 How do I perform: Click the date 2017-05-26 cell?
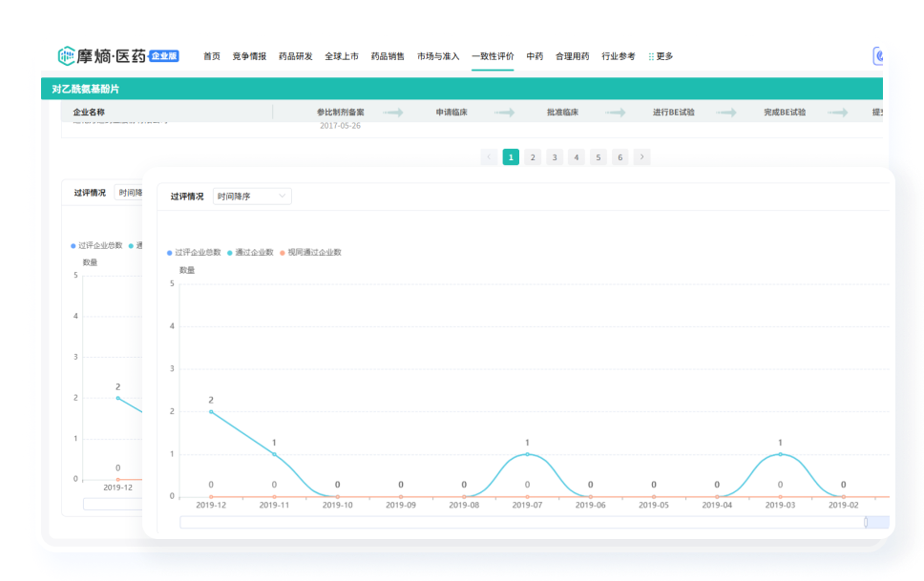(x=340, y=126)
